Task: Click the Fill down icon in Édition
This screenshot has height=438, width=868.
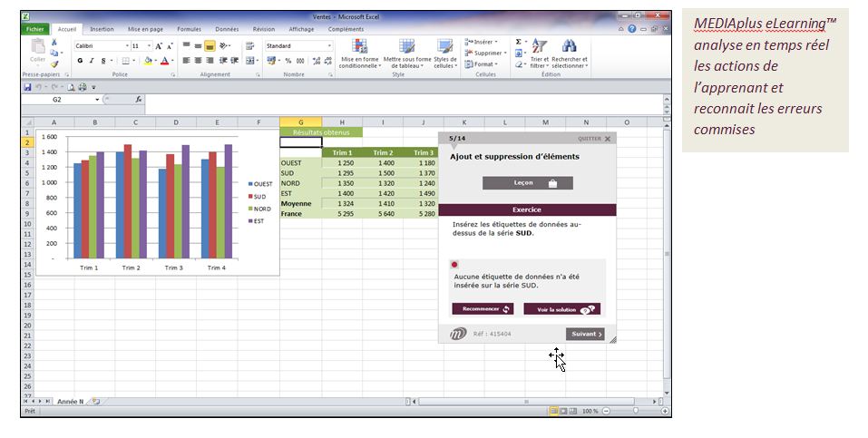Action: click(x=519, y=54)
